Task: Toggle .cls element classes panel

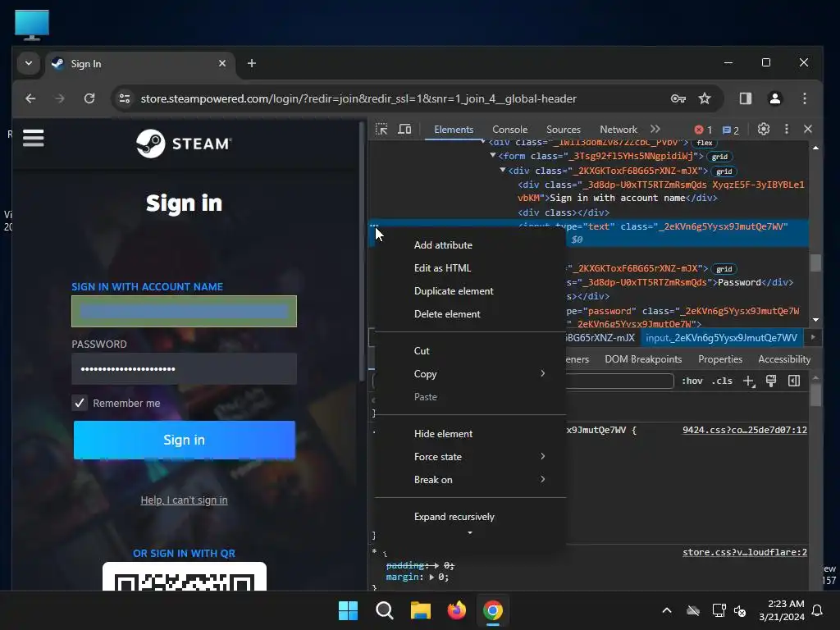Action: point(722,381)
